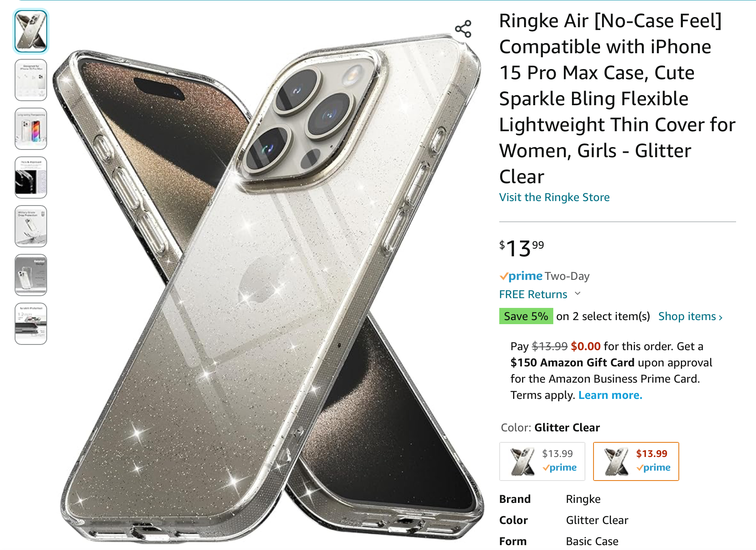This screenshot has width=756, height=550.
Task: Click the prime logo near Two-Day
Action: (x=521, y=276)
